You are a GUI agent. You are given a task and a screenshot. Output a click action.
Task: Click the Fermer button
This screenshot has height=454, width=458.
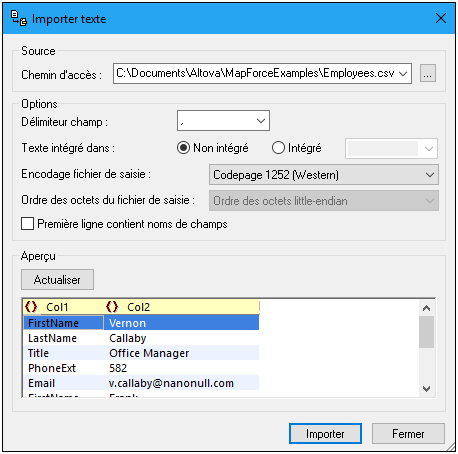[408, 434]
